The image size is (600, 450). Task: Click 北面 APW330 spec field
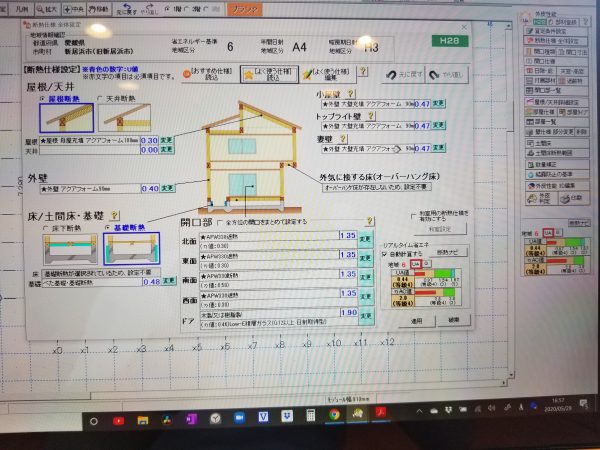click(269, 236)
